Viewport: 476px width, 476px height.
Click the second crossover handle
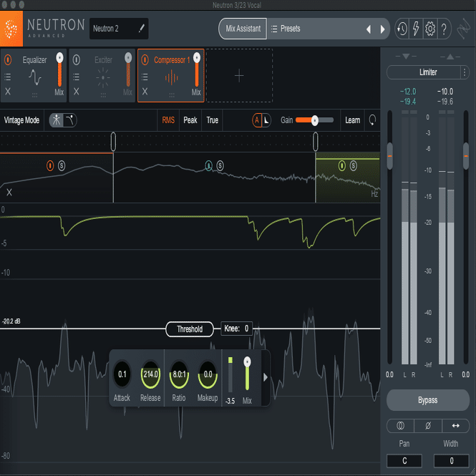[x=316, y=142]
